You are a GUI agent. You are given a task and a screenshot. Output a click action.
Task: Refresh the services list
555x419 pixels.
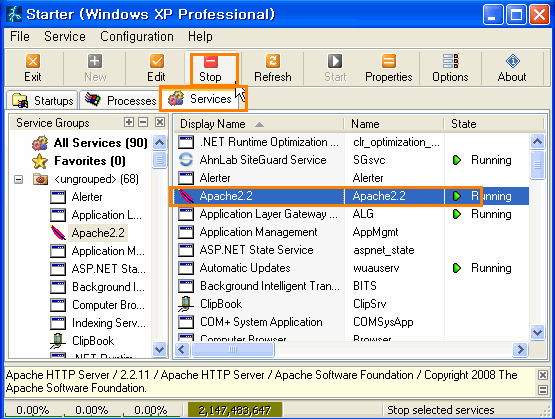pos(273,68)
